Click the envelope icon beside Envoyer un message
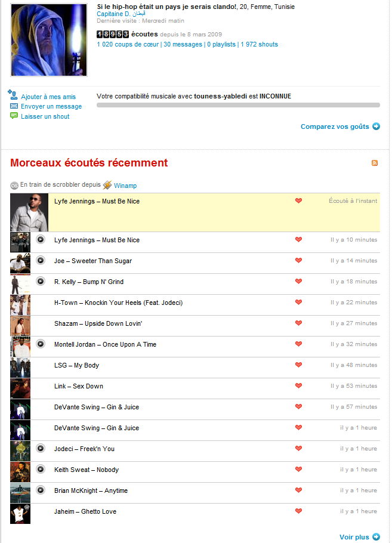 (14, 106)
